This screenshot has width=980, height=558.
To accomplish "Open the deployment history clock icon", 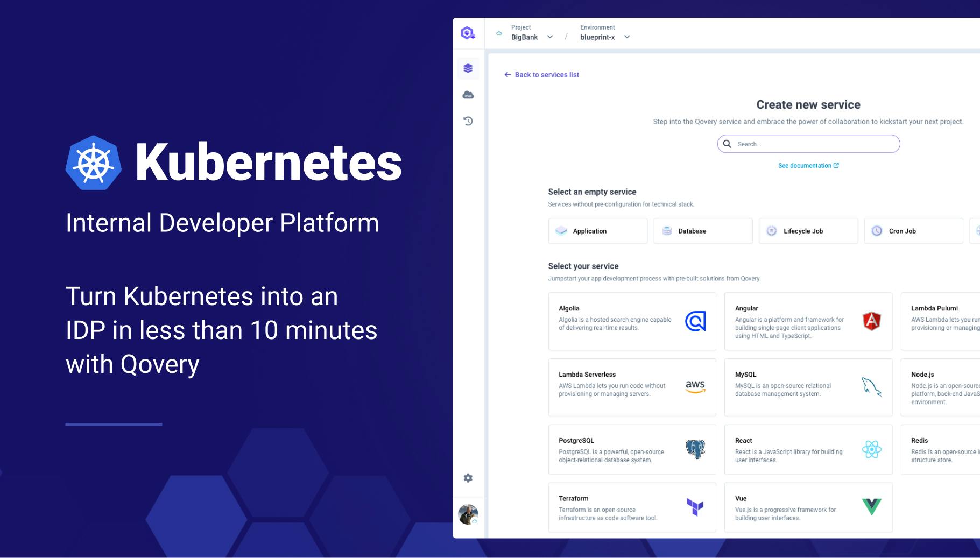I will 468,121.
